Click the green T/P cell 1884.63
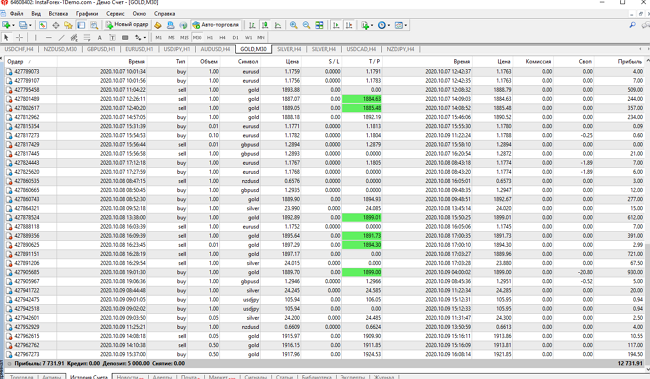Image resolution: width=650 pixels, height=379 pixels. (362, 99)
